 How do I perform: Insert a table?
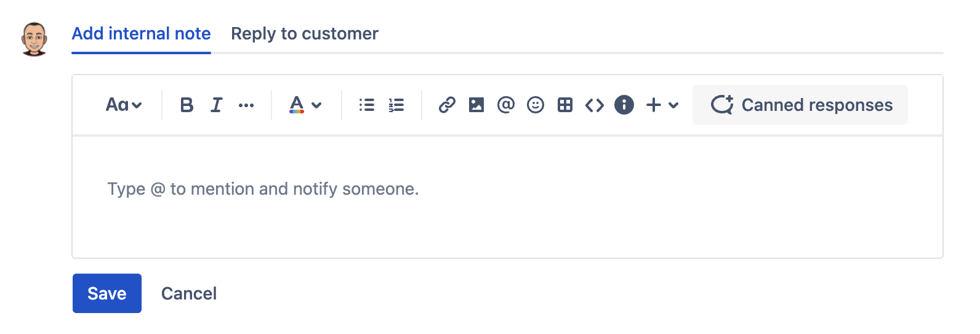(565, 105)
